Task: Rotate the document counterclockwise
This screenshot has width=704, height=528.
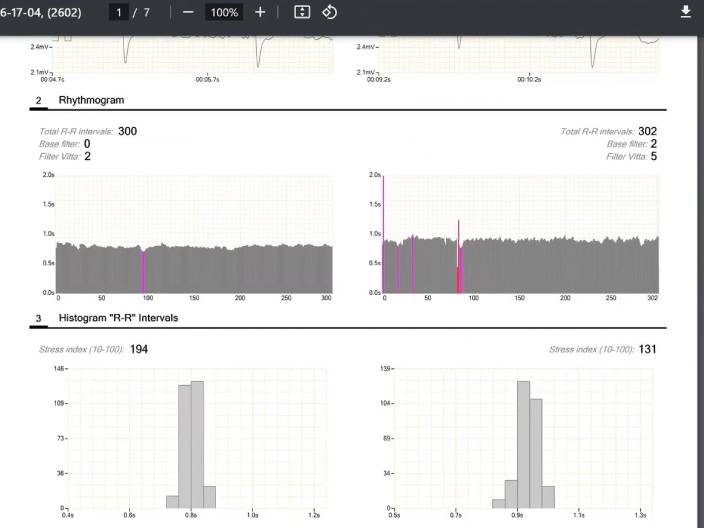Action: click(x=329, y=12)
